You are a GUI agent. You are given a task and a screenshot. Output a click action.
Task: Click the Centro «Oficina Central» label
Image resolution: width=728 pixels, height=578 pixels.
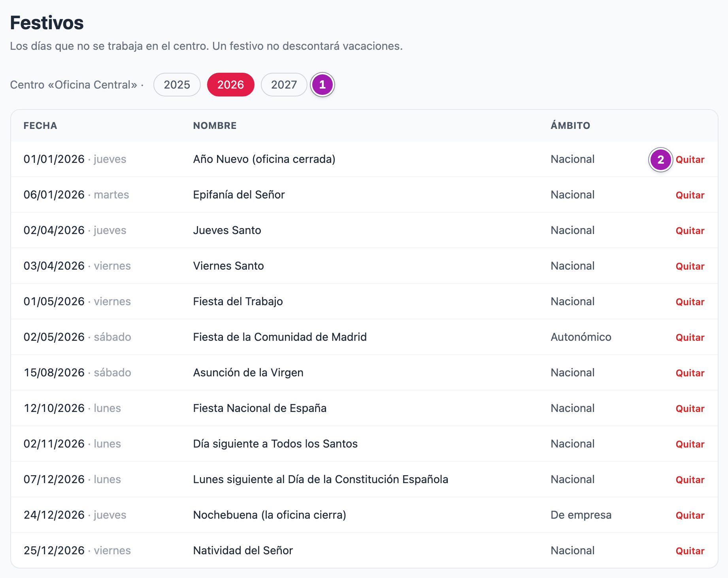tap(74, 85)
